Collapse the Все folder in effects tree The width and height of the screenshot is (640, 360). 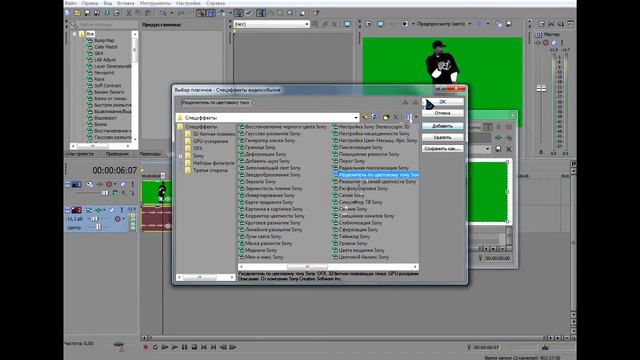coord(75,34)
